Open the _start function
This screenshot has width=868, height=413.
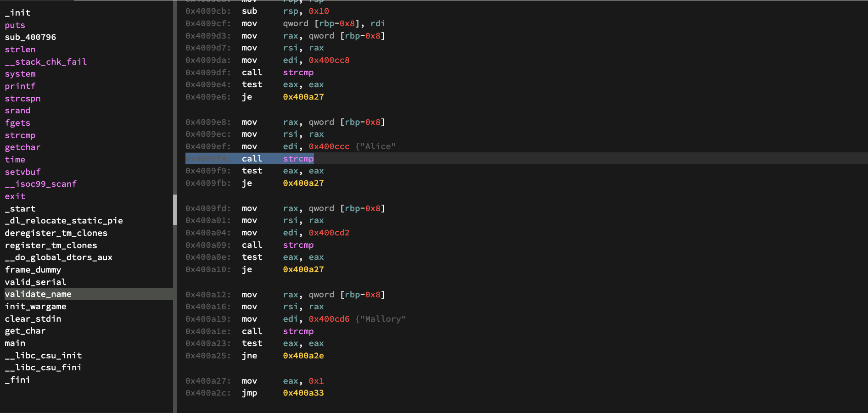(x=20, y=209)
